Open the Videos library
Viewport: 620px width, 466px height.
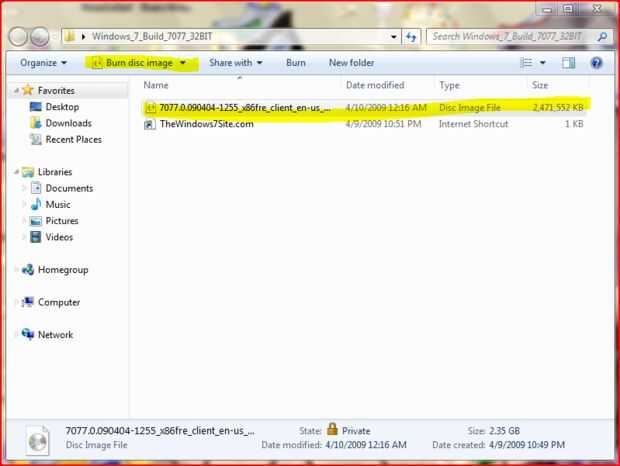59,237
